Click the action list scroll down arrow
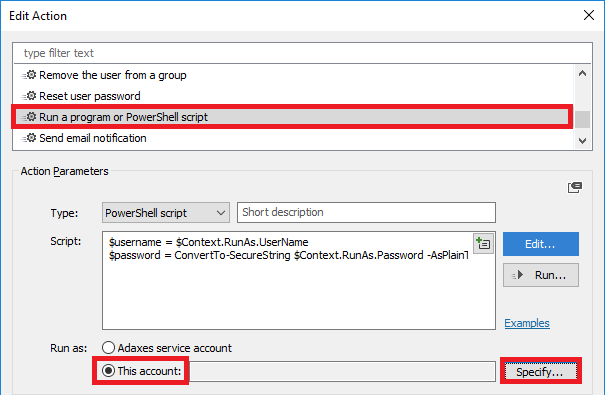605x395 pixels. (582, 141)
